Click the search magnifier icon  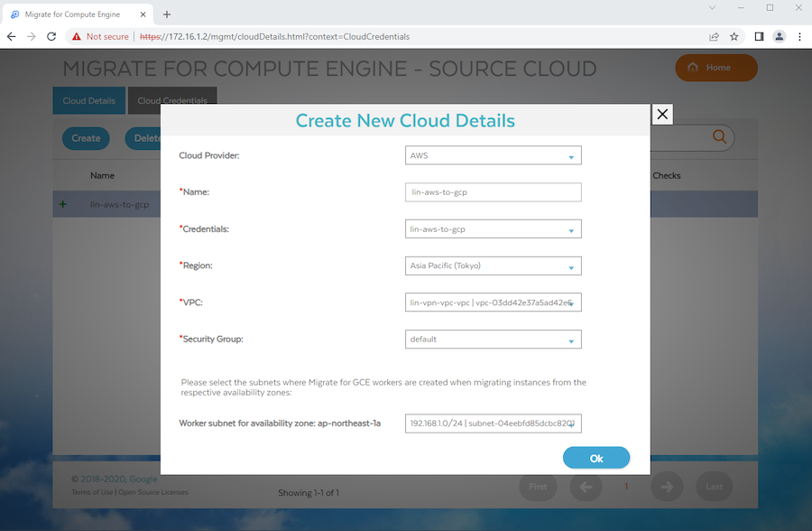coord(719,136)
